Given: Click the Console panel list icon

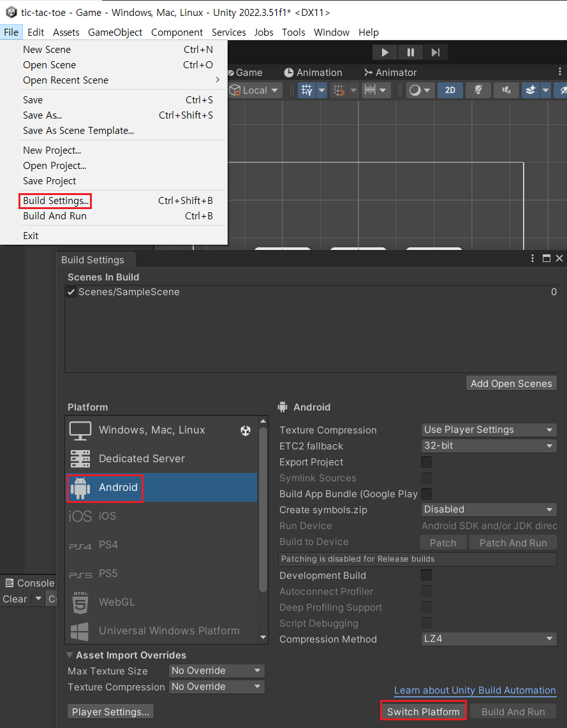Looking at the screenshot, I should point(10,583).
